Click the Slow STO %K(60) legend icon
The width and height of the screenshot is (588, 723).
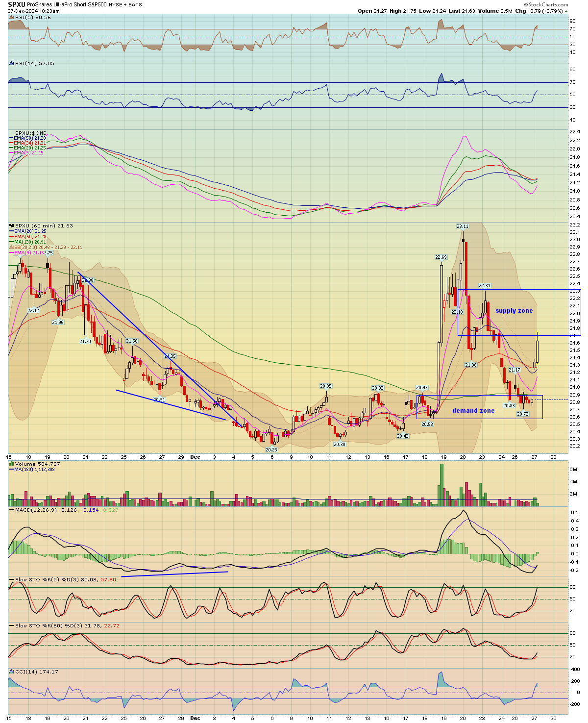[12, 625]
